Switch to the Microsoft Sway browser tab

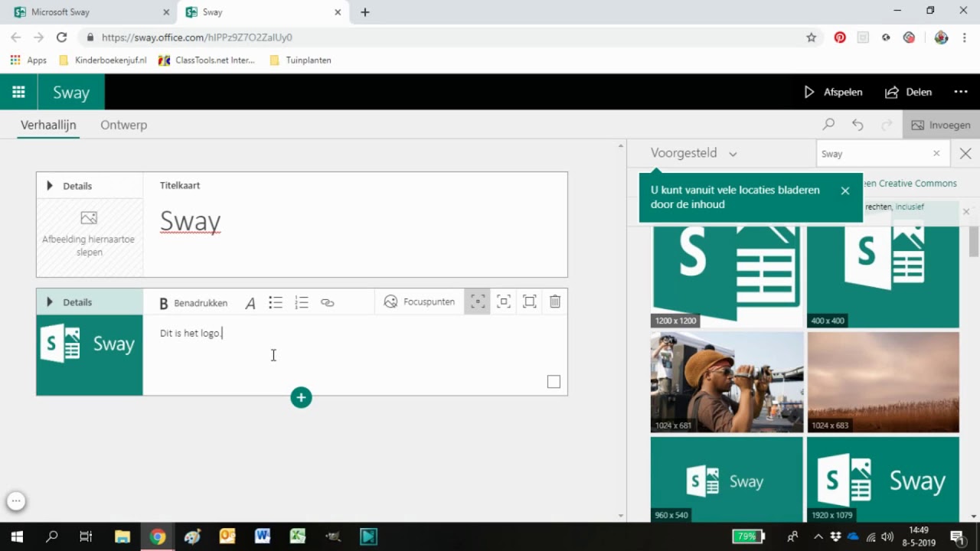[x=90, y=12]
